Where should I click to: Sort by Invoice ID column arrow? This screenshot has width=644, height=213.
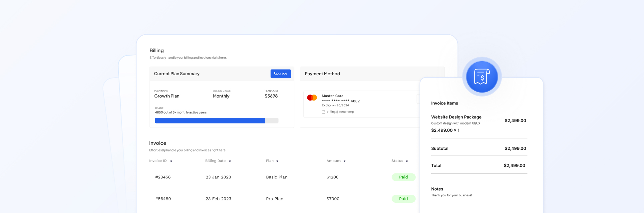[x=171, y=161]
